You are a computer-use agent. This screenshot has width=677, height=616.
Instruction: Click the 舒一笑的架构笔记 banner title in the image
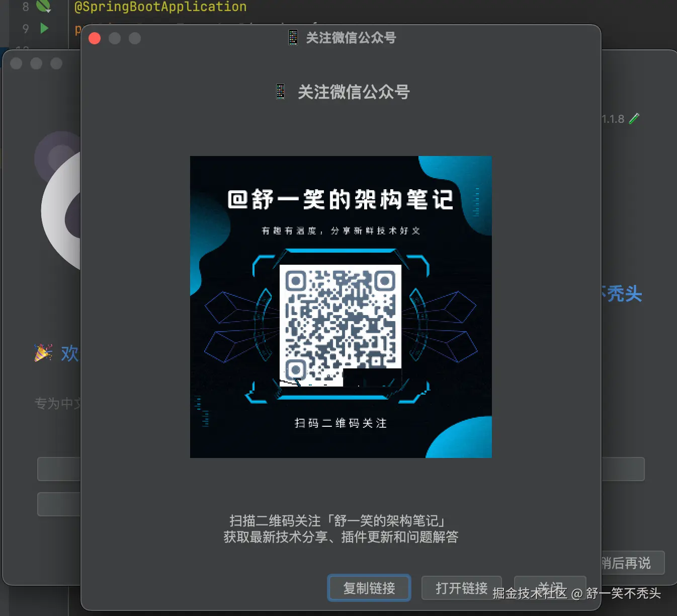point(341,198)
